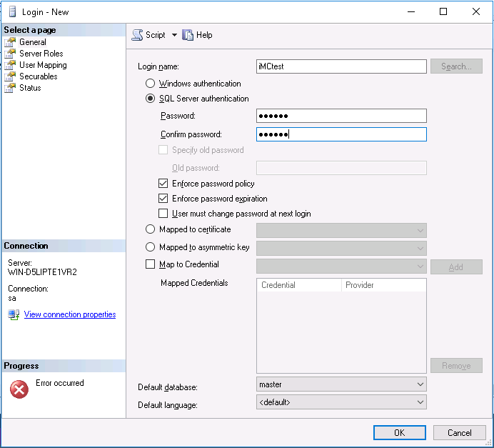This screenshot has height=448, width=494.
Task: Click the OK button
Action: point(400,432)
